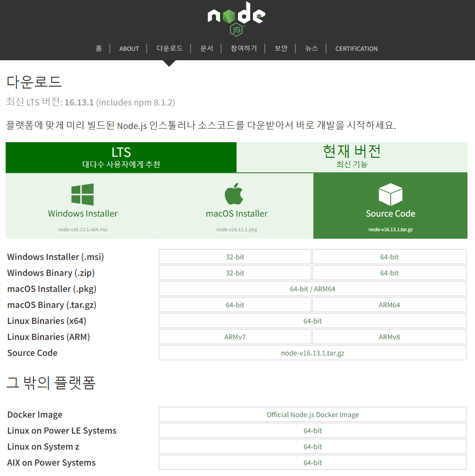The height and width of the screenshot is (476, 475).
Task: Click the Windows logo icon
Action: click(82, 194)
